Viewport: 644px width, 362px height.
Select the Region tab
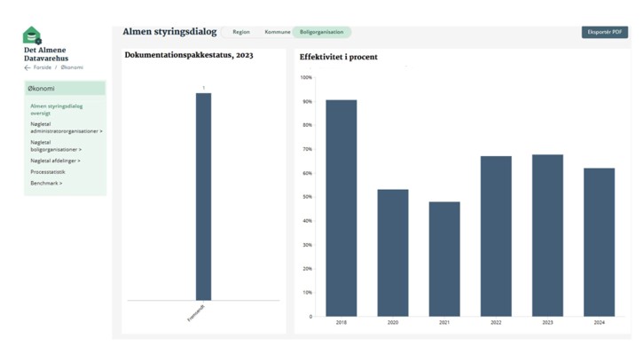(x=240, y=32)
